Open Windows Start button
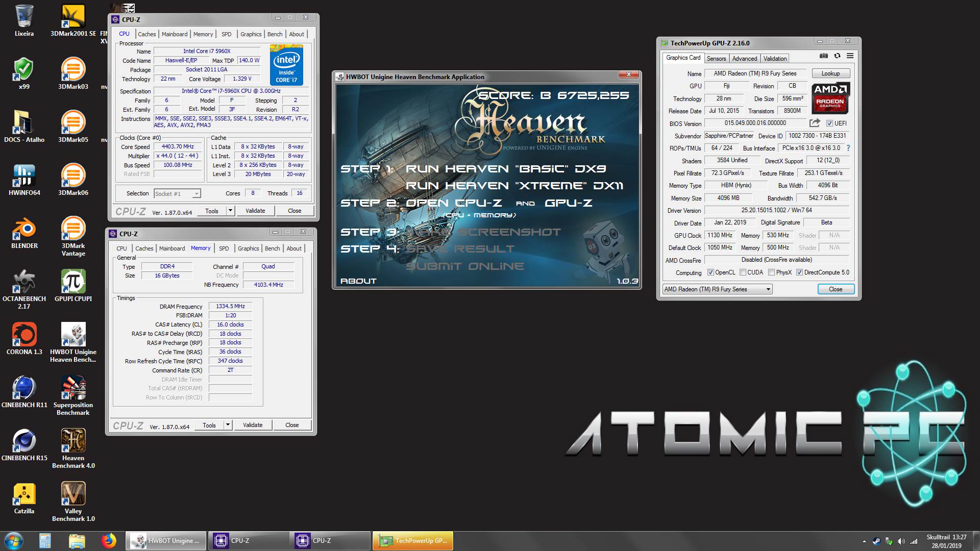The image size is (980, 551). point(13,541)
